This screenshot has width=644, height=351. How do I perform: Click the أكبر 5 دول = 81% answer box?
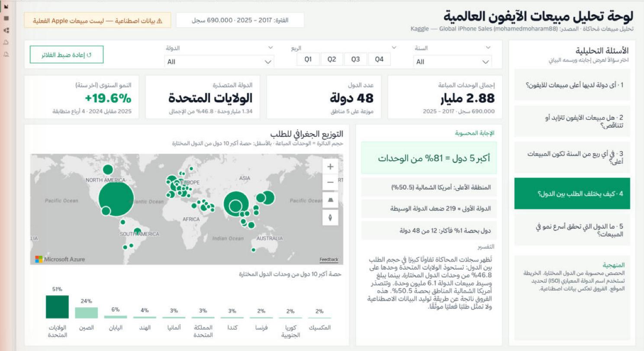tap(429, 158)
